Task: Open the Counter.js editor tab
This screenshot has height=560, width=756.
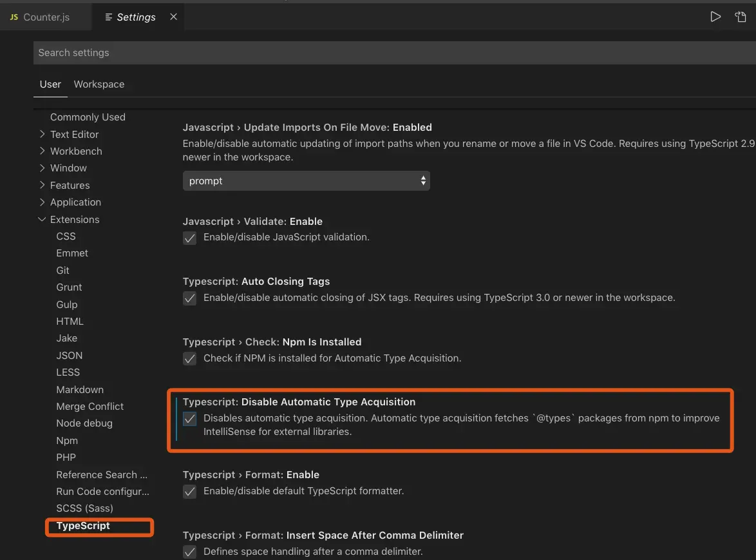Action: 46,17
